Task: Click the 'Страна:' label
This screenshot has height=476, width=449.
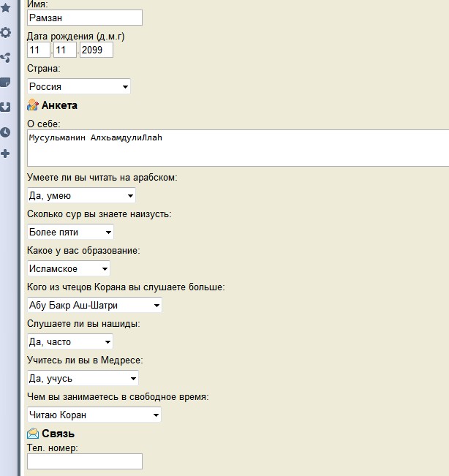Action: click(44, 68)
